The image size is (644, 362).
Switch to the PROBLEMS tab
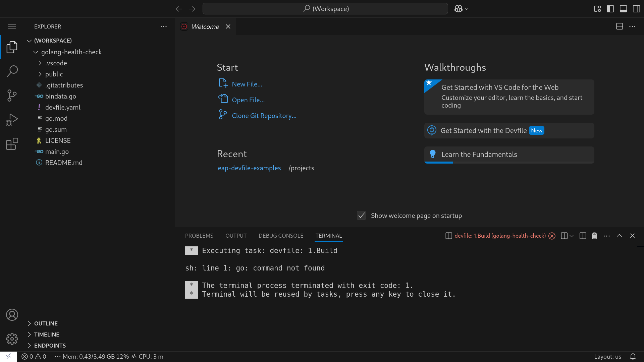(x=199, y=236)
